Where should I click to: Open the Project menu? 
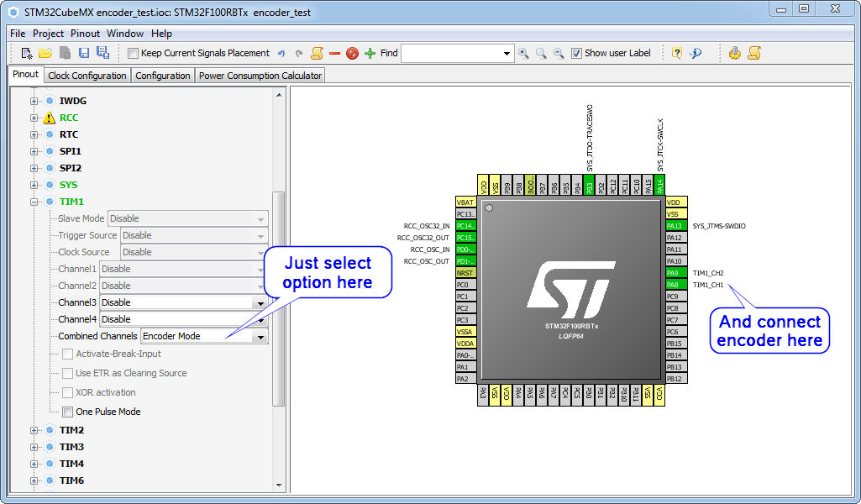point(49,34)
